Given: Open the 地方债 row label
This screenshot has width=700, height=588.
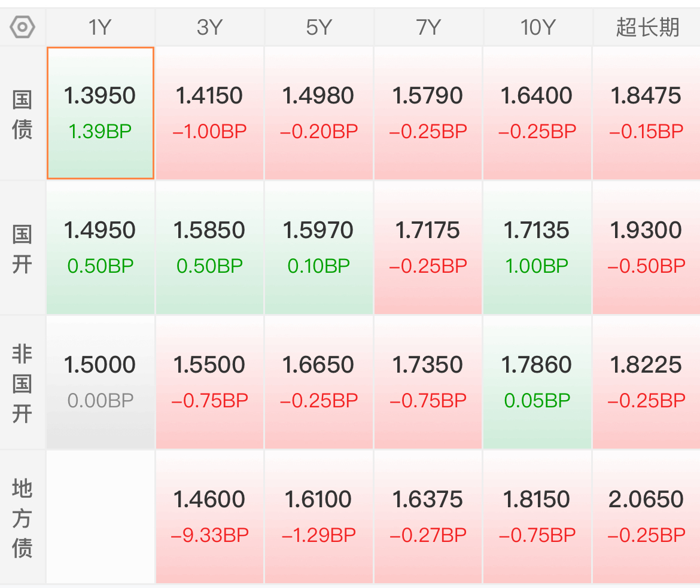Looking at the screenshot, I should click(x=22, y=517).
